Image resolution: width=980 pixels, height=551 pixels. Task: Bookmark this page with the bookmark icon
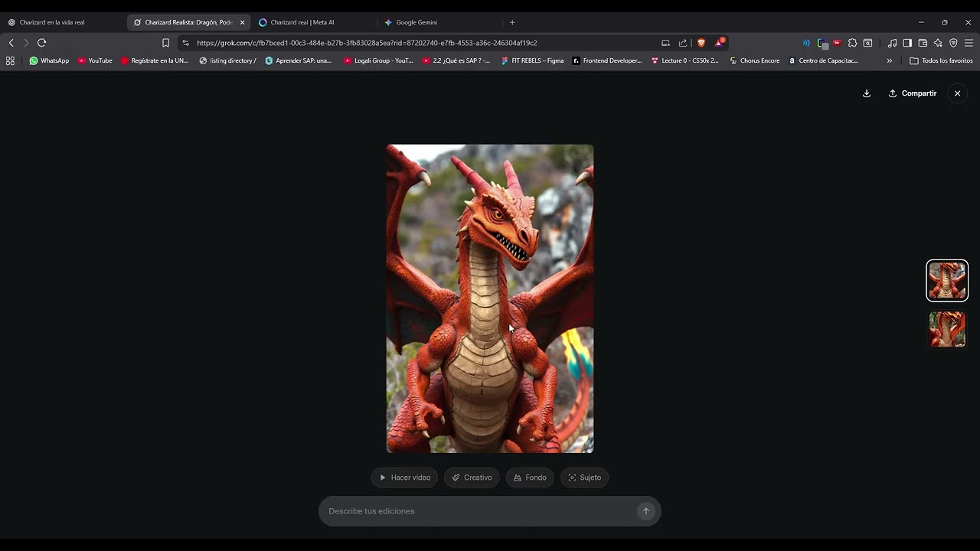[165, 43]
